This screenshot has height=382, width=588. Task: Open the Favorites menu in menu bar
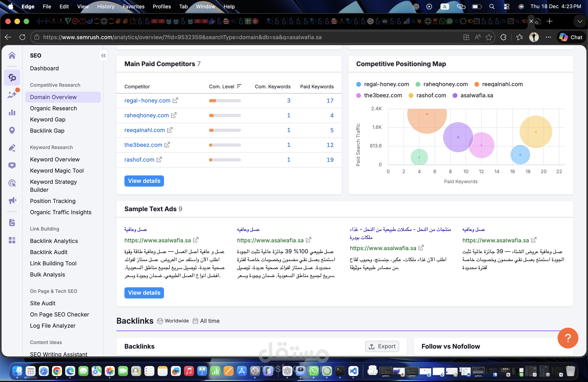133,6
